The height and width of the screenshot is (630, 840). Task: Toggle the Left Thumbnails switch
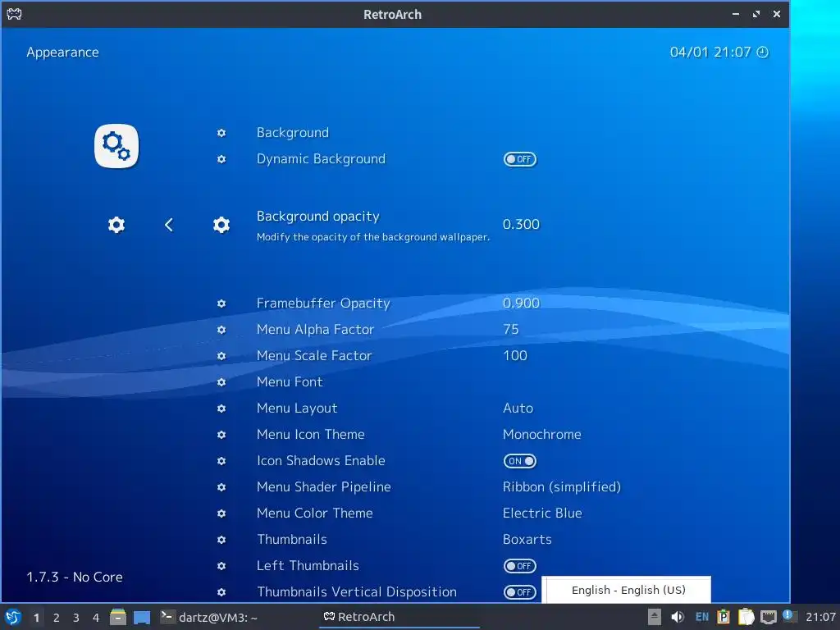(x=519, y=566)
